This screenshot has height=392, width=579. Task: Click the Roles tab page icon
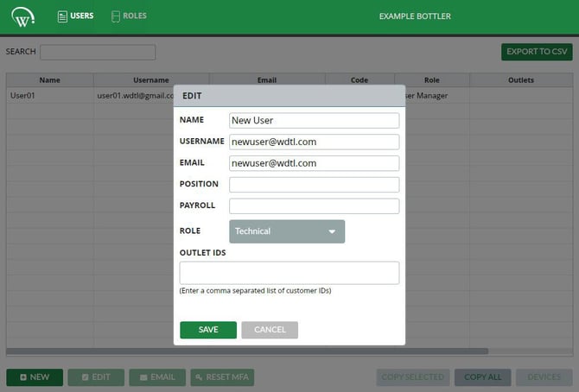click(116, 16)
